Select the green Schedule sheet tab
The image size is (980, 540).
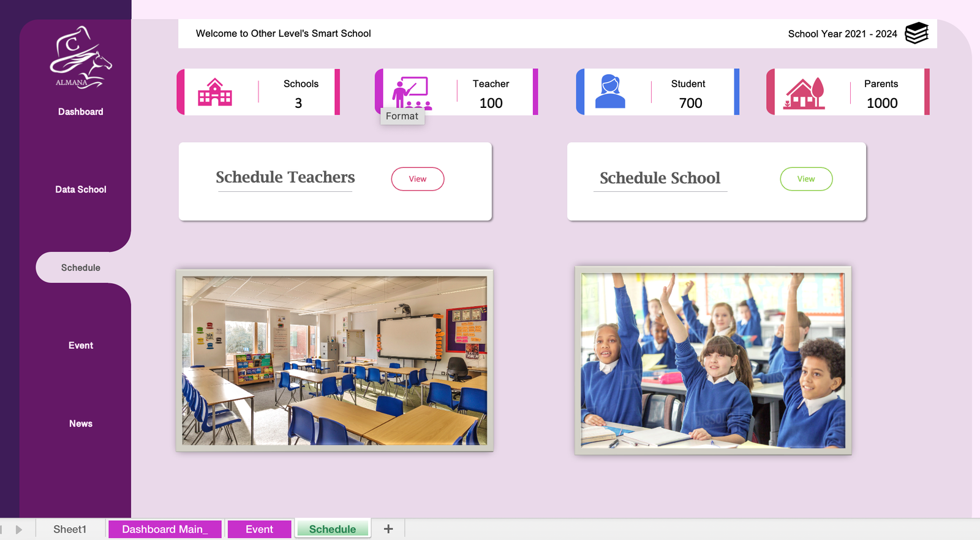[x=333, y=529]
